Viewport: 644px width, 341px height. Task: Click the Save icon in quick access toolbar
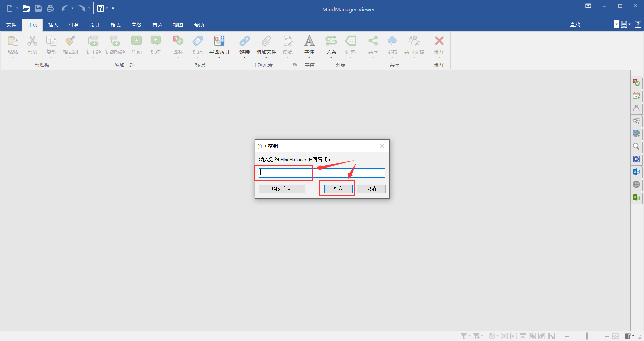coord(38,8)
